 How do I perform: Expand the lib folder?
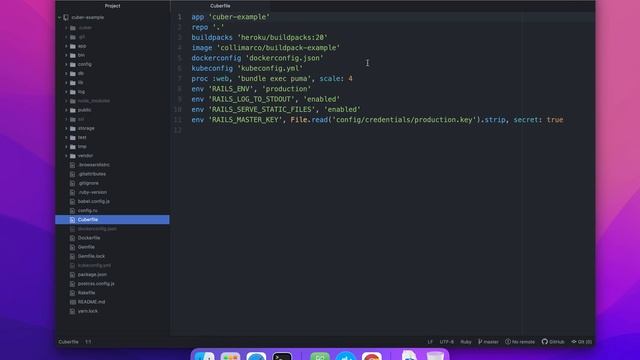click(x=66, y=82)
